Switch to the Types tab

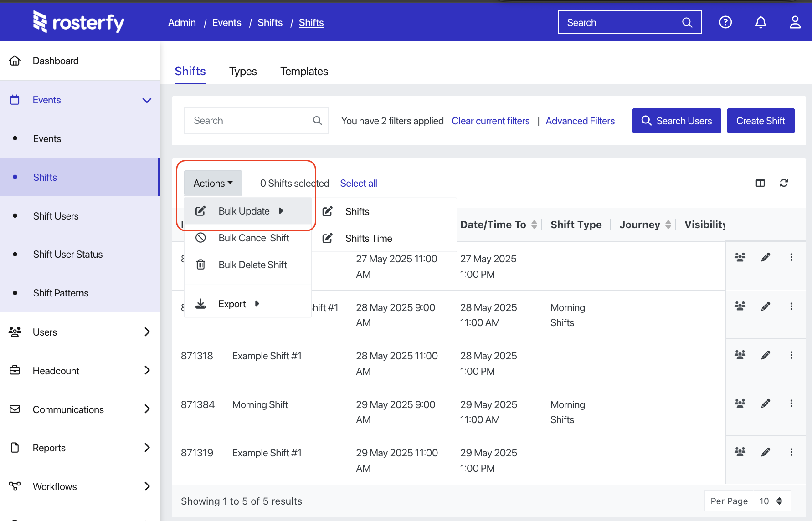click(243, 72)
